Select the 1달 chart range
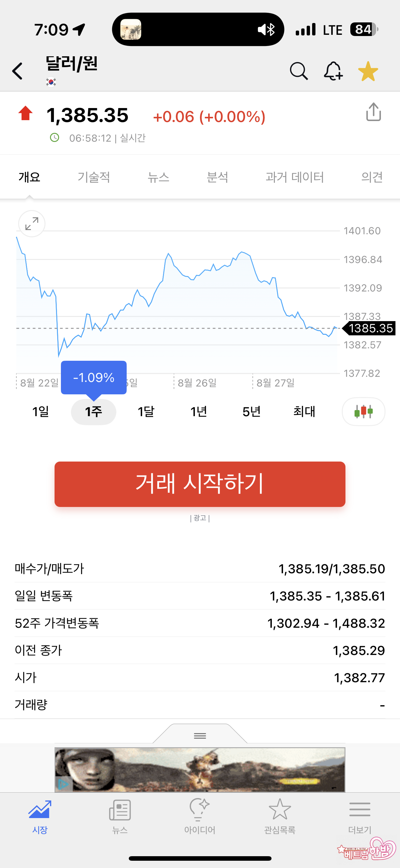The height and width of the screenshot is (868, 400). coord(146,411)
